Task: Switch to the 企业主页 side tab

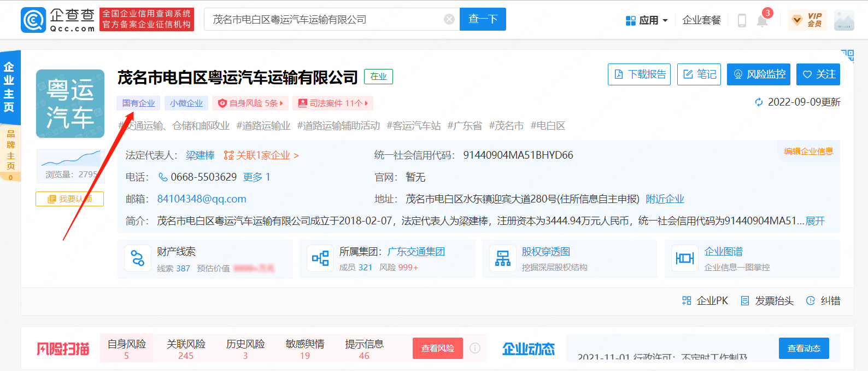Action: [9, 87]
